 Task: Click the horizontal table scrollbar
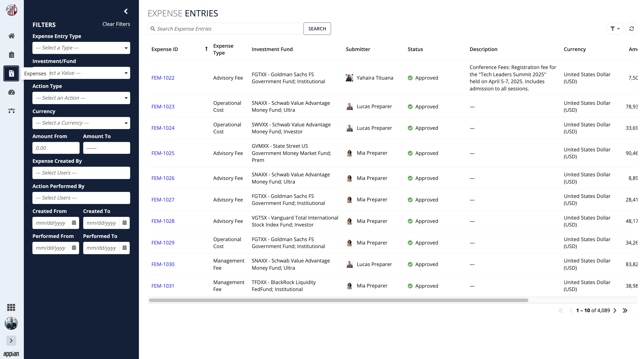click(338, 300)
